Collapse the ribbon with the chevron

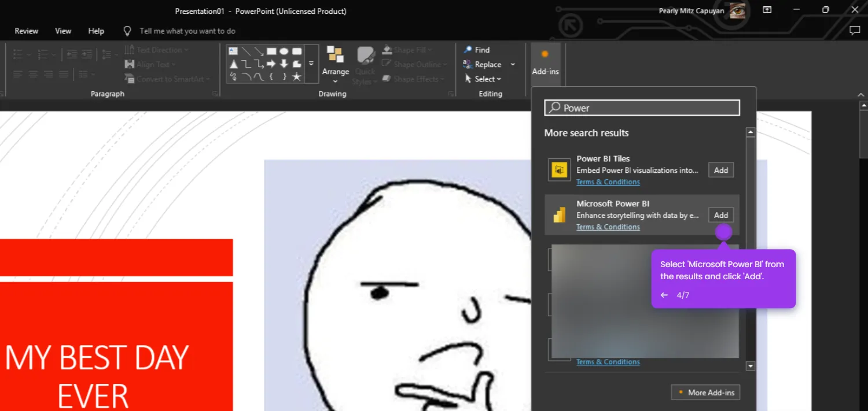click(861, 94)
